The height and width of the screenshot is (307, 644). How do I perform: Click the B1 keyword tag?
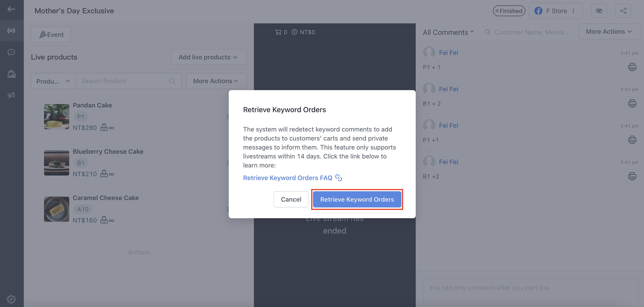click(81, 163)
